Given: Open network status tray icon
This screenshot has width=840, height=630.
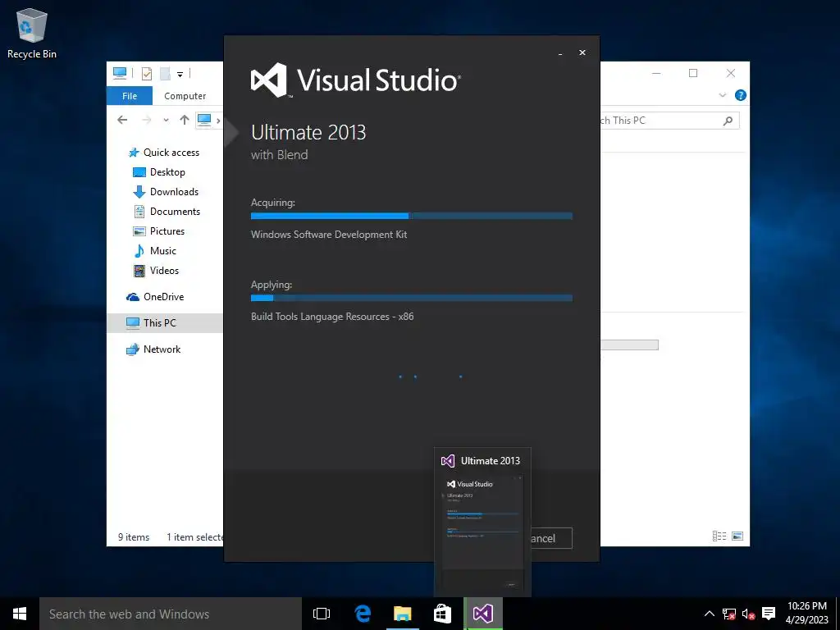Looking at the screenshot, I should click(728, 614).
